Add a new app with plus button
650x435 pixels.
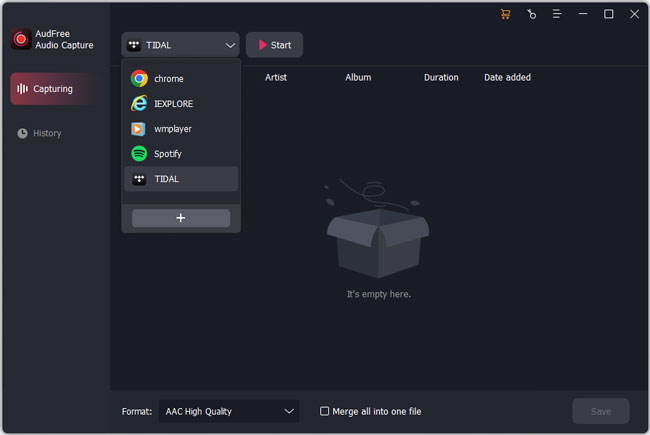(x=181, y=218)
